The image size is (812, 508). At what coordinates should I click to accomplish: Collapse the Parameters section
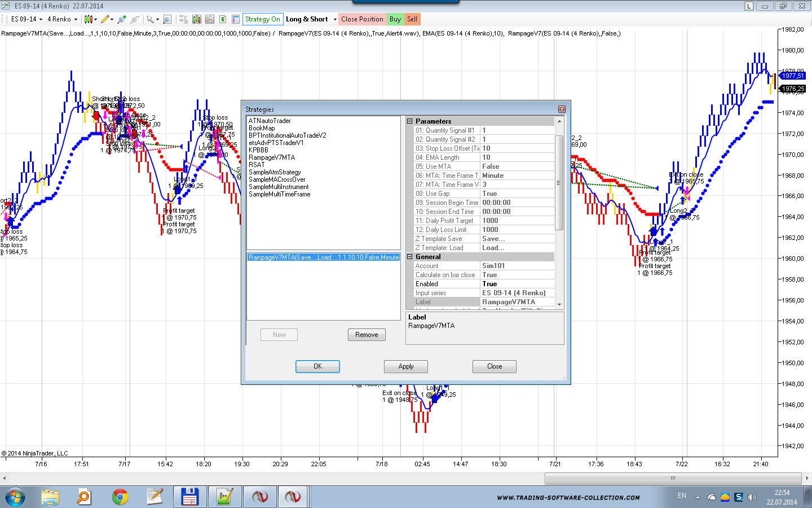click(x=410, y=121)
